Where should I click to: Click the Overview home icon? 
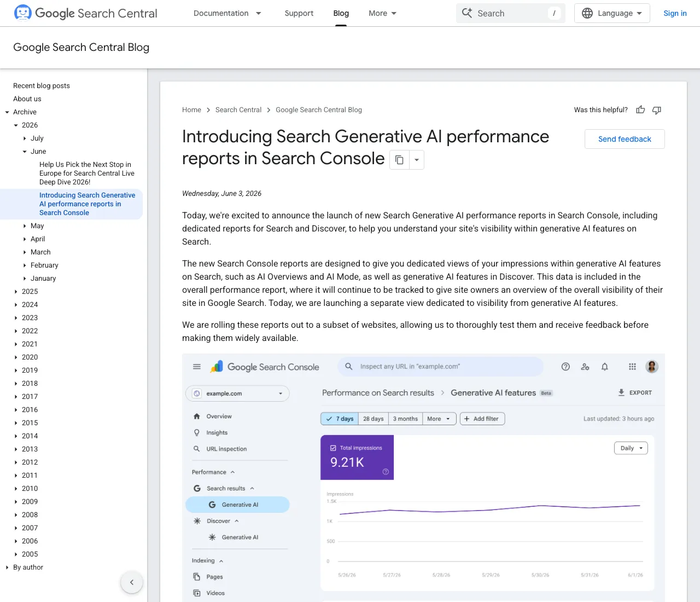(197, 416)
